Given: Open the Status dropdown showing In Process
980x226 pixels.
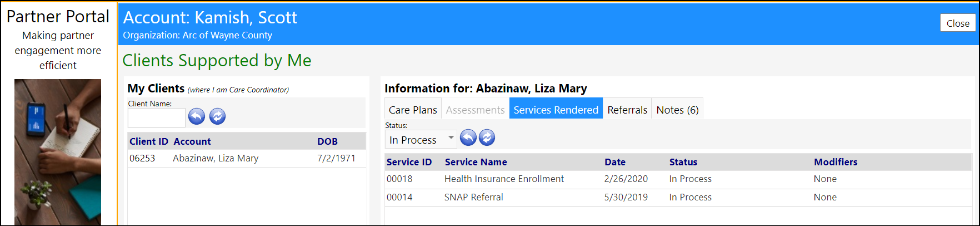Looking at the screenshot, I should (421, 140).
